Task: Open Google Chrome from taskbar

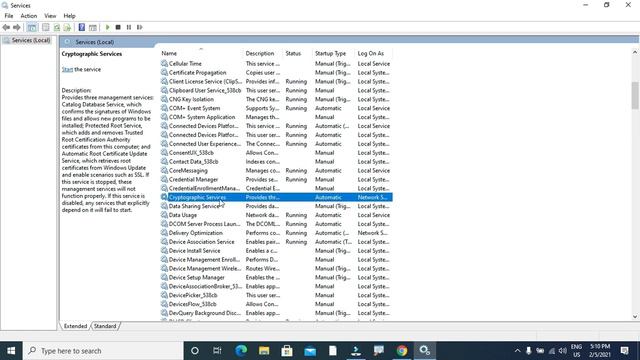Action: click(x=402, y=351)
